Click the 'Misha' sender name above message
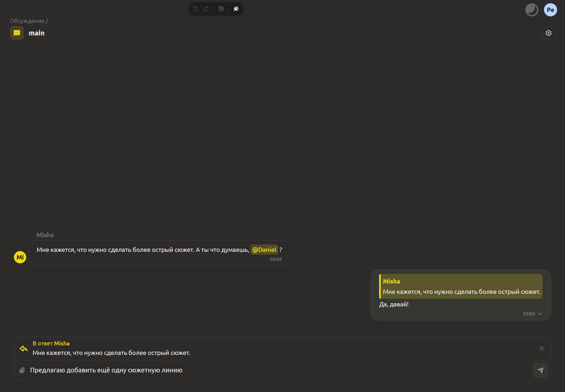565x392 pixels. coord(45,235)
